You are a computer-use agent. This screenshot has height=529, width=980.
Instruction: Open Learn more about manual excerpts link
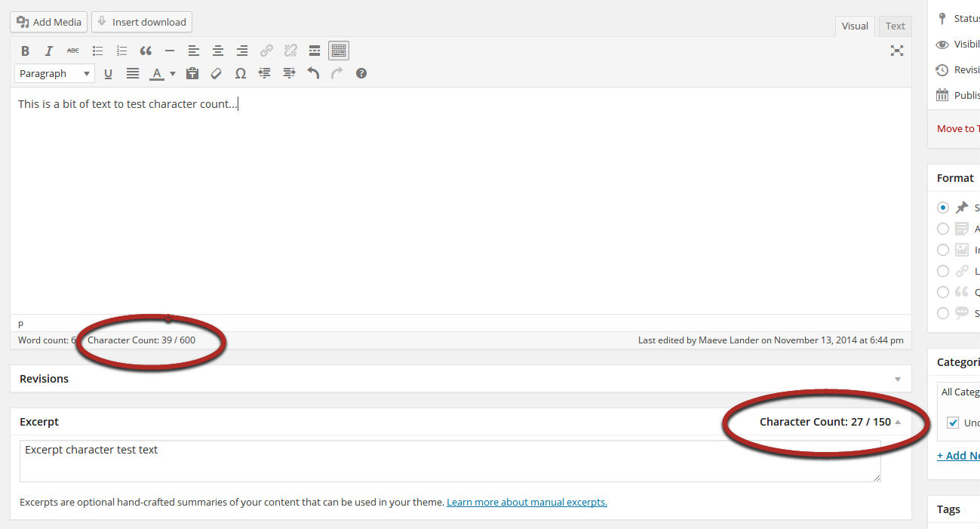point(527,502)
